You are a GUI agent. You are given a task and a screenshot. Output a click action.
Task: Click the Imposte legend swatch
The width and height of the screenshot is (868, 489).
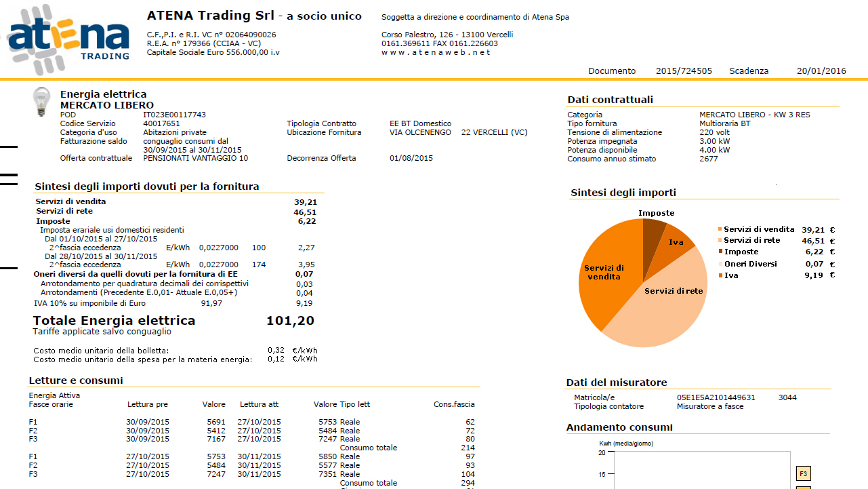tap(720, 252)
